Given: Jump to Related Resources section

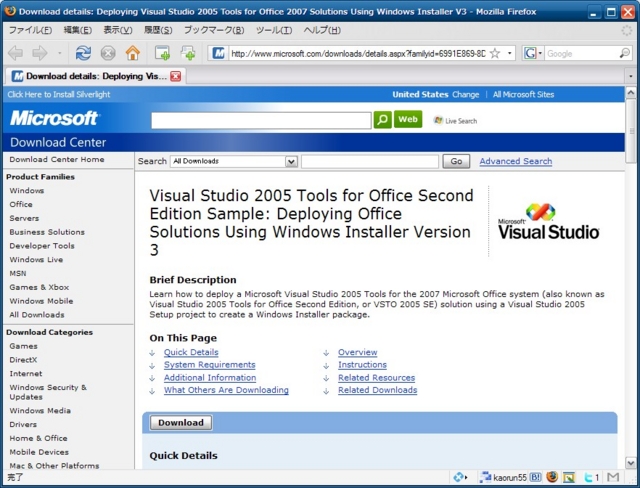Looking at the screenshot, I should pyautogui.click(x=376, y=378).
